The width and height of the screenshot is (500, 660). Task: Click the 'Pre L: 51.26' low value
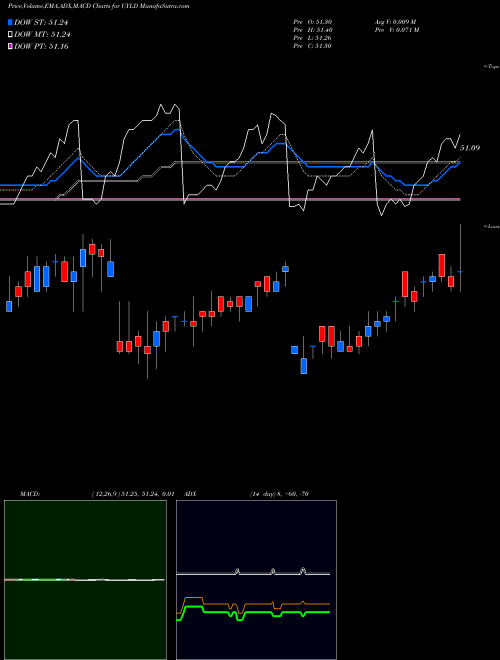pyautogui.click(x=312, y=37)
